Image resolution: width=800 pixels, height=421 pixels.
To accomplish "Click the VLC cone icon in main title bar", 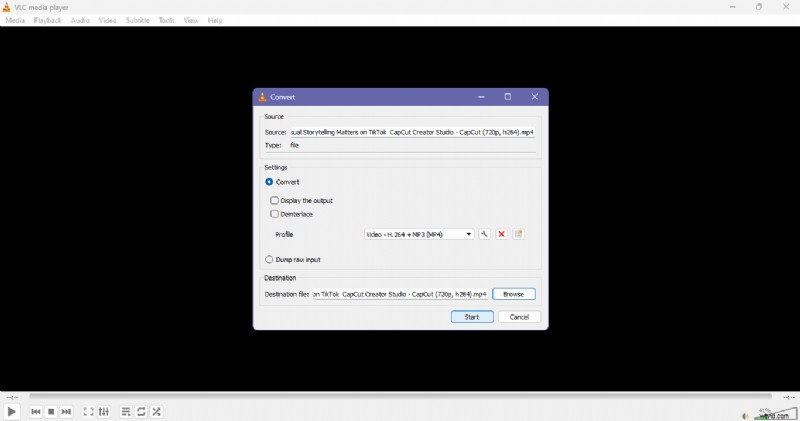I will [7, 7].
